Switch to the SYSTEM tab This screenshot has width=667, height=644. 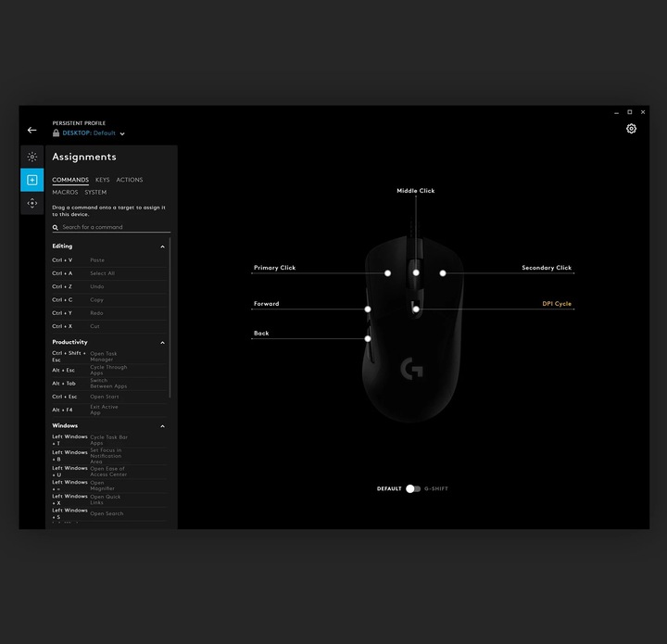pyautogui.click(x=95, y=192)
